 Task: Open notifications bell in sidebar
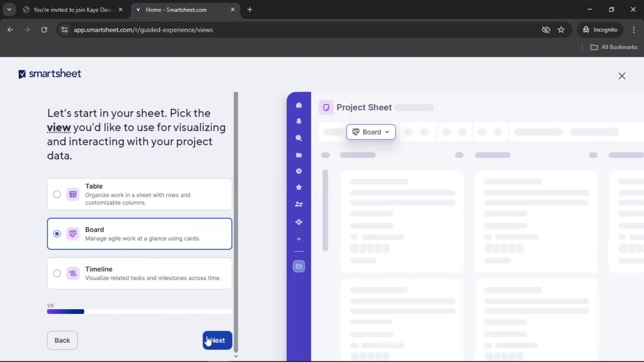coord(299,121)
